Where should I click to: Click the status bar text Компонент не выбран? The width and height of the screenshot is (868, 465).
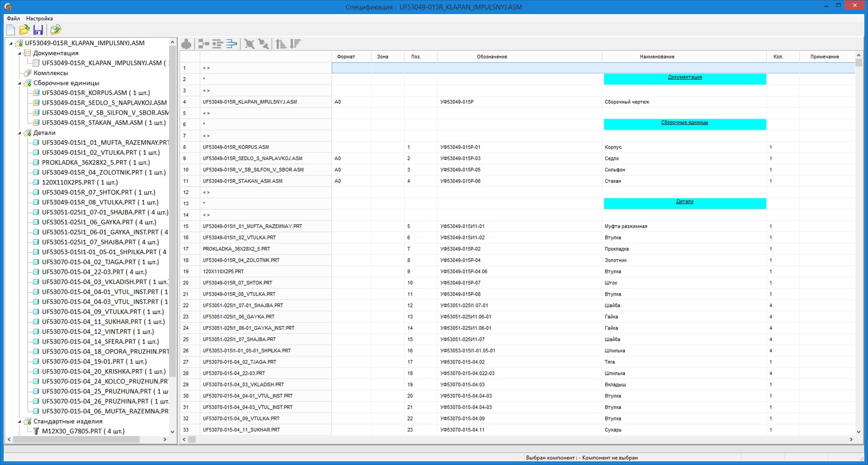click(610, 458)
